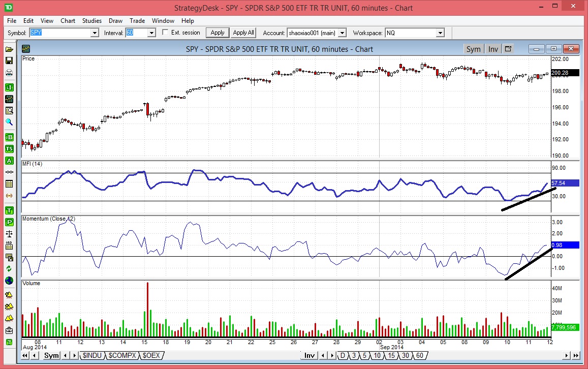Open the Studies menu
Screen dimensions: 588x369
pyautogui.click(x=92, y=21)
